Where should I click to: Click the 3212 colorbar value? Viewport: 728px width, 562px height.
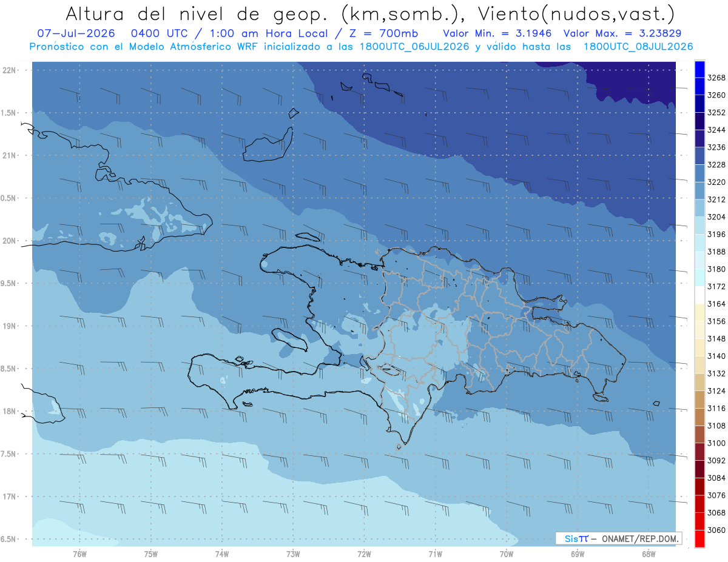[x=716, y=199]
